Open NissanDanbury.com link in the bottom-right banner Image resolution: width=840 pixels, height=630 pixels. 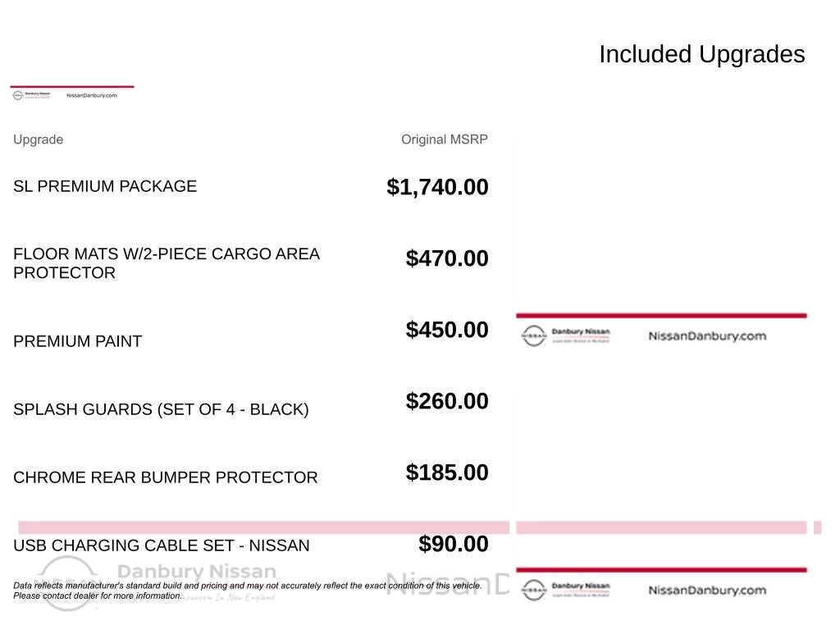point(707,590)
